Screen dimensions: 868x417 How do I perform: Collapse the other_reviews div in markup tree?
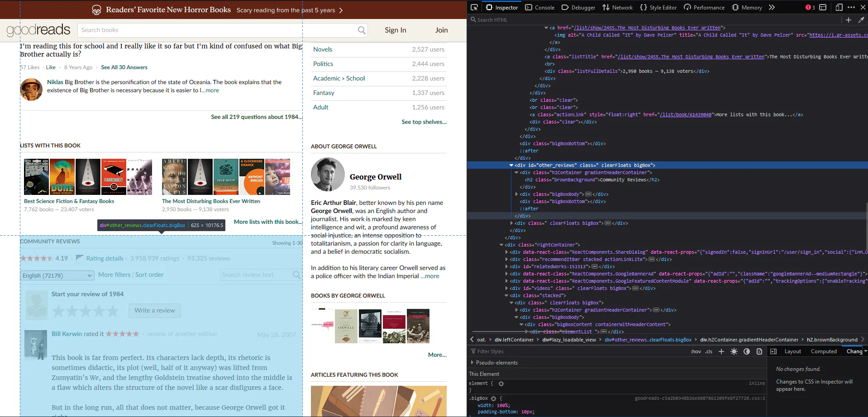pyautogui.click(x=511, y=165)
